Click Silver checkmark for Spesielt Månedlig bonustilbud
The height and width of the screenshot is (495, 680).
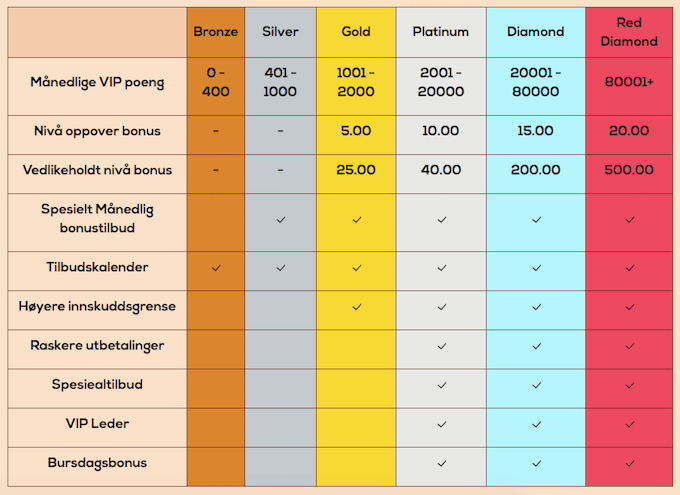(x=281, y=220)
